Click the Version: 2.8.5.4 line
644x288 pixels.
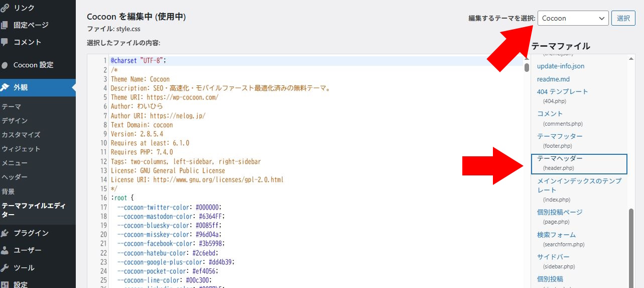click(137, 134)
